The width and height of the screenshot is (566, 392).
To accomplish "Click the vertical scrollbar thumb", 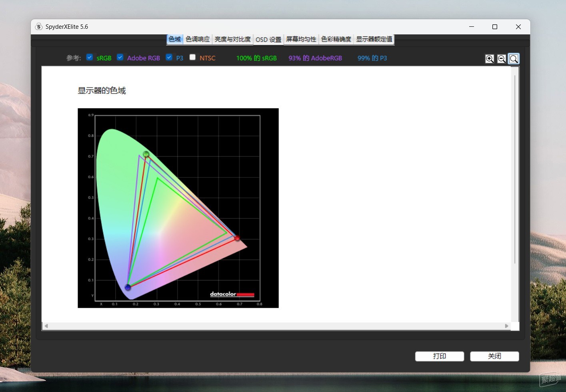I will (515, 169).
